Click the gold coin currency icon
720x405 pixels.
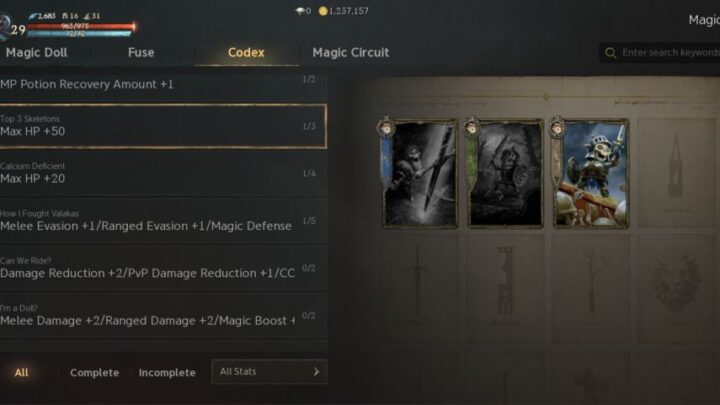click(323, 11)
